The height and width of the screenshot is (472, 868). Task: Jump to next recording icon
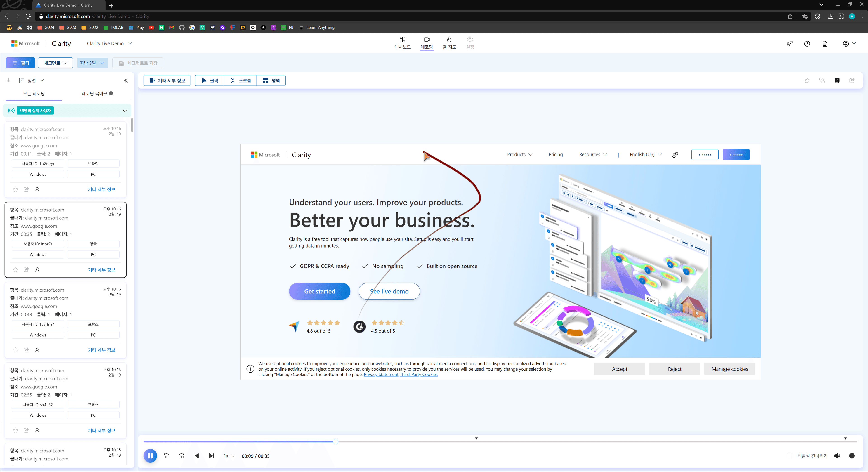point(211,456)
